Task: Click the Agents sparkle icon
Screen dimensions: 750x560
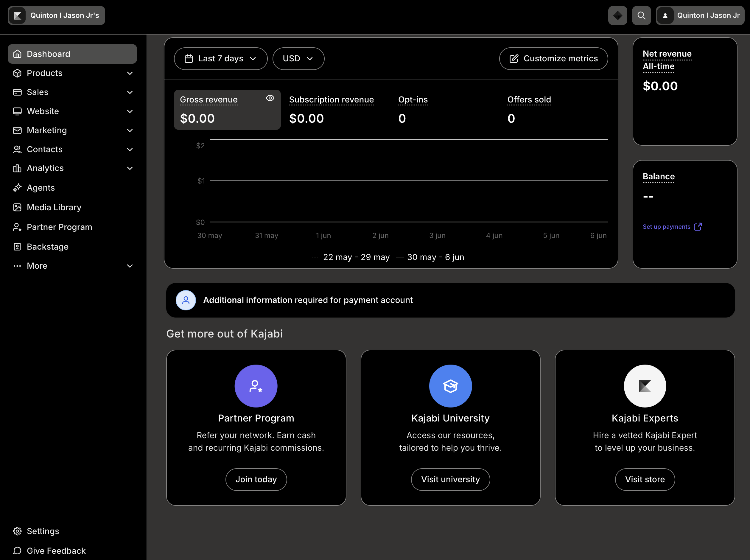Action: click(17, 187)
